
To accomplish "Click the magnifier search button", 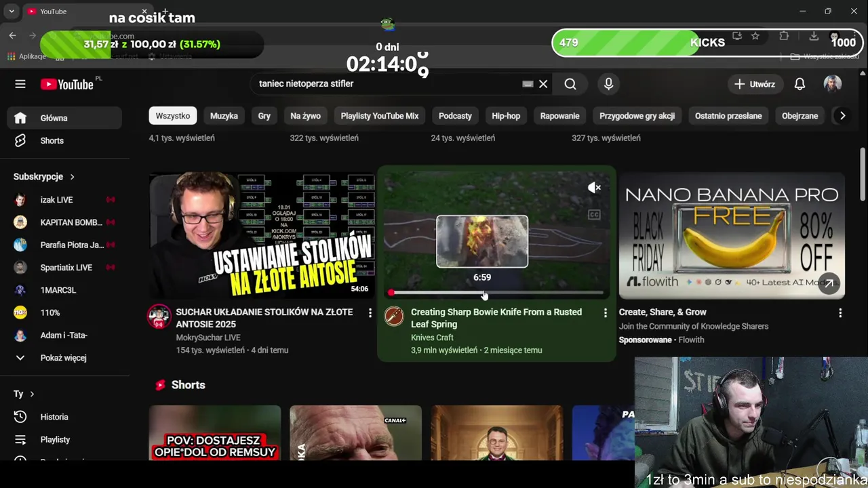I will pyautogui.click(x=570, y=84).
